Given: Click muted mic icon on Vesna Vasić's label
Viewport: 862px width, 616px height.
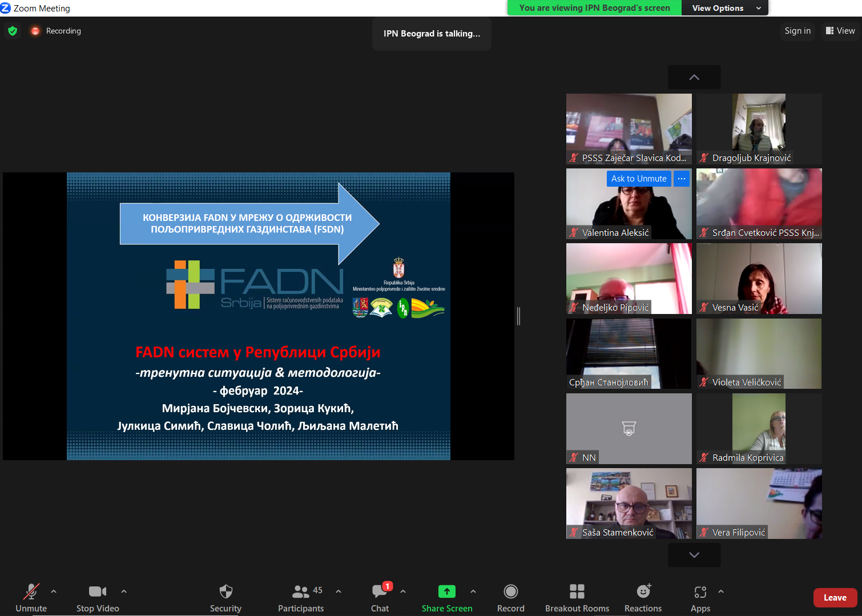Looking at the screenshot, I should 704,308.
